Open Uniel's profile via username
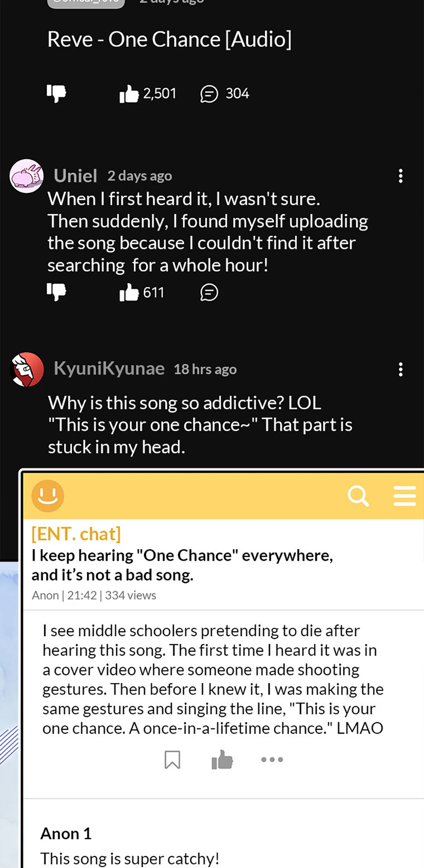The width and height of the screenshot is (424, 868). 75,176
